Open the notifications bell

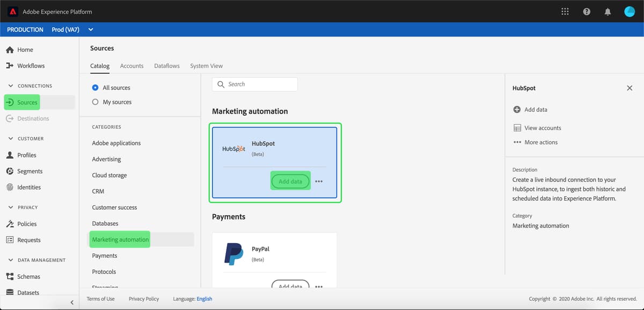point(608,11)
